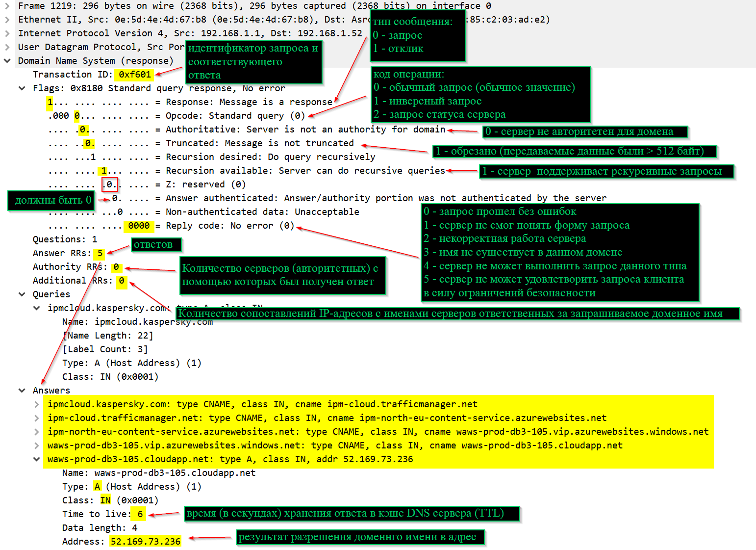
Task: Collapse the Queries subtree
Action: (x=22, y=294)
